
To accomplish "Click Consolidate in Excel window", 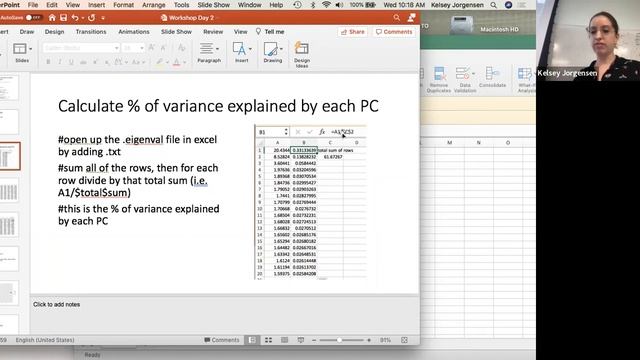I will (x=492, y=78).
